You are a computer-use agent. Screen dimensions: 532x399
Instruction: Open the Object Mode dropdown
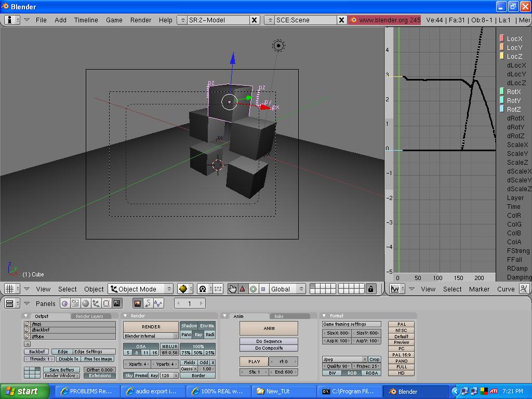pos(140,289)
